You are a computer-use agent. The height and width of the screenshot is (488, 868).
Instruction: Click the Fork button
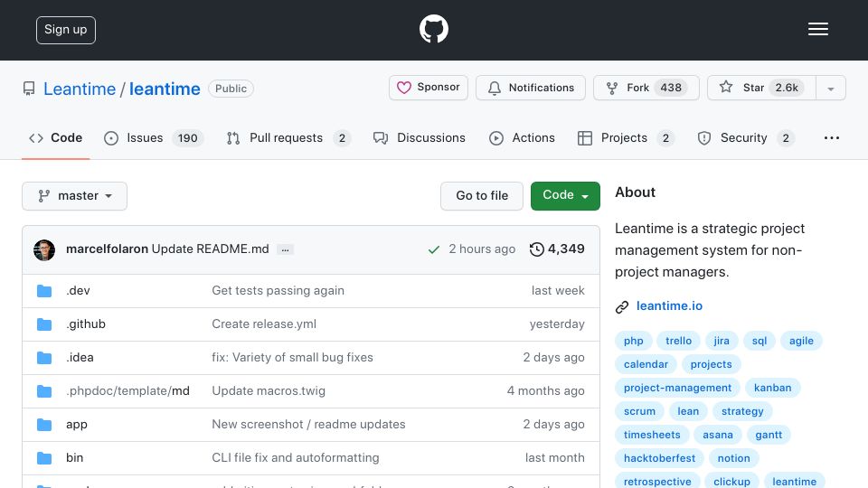coord(646,88)
